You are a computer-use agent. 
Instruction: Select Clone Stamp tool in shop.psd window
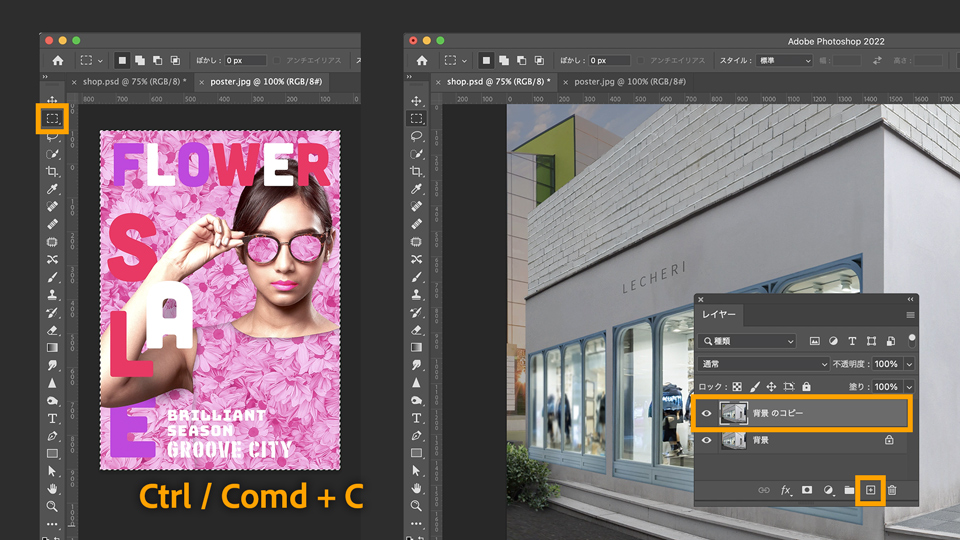(416, 294)
